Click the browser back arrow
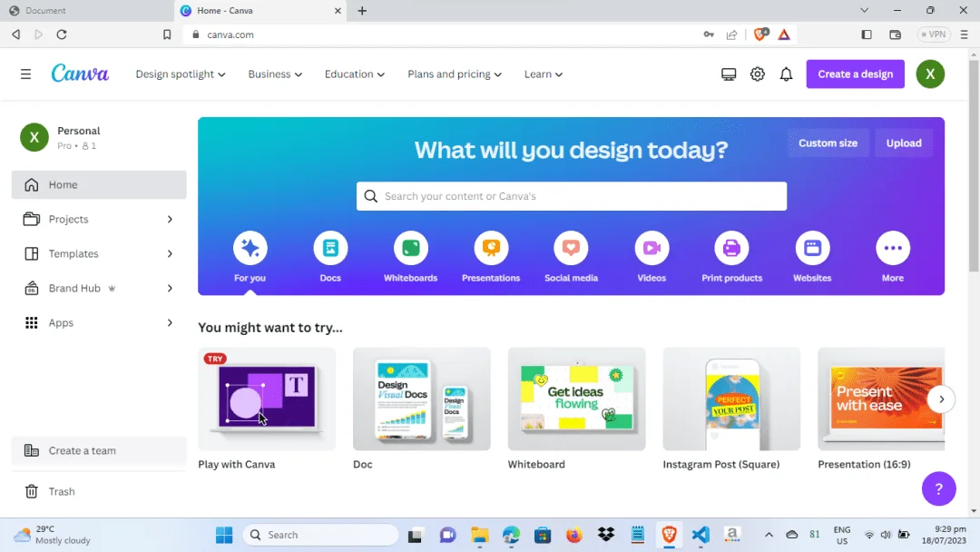 click(16, 34)
